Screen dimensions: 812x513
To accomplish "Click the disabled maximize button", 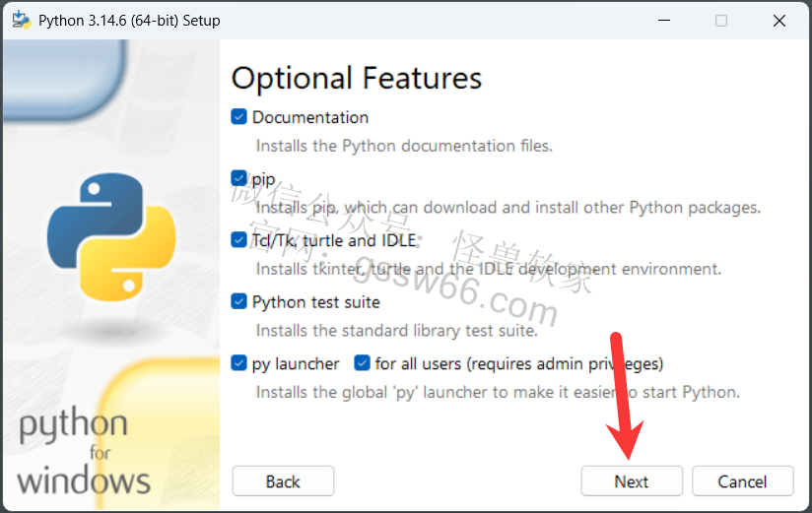I will click(721, 21).
